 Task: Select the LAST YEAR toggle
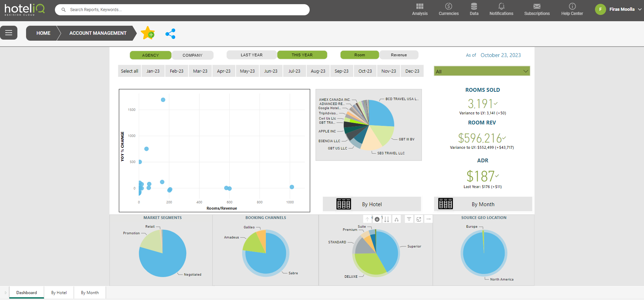pos(252,55)
